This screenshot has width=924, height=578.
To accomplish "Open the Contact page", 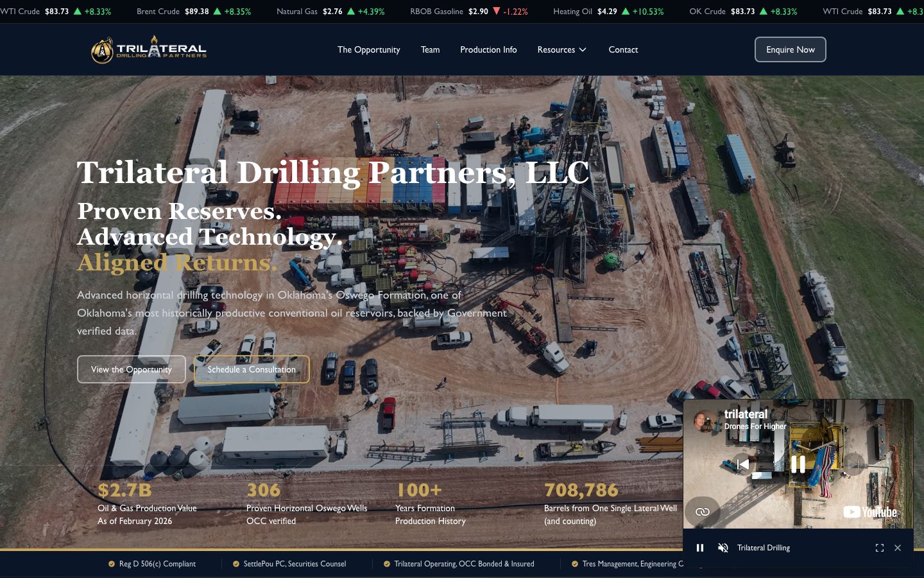I will click(x=623, y=49).
